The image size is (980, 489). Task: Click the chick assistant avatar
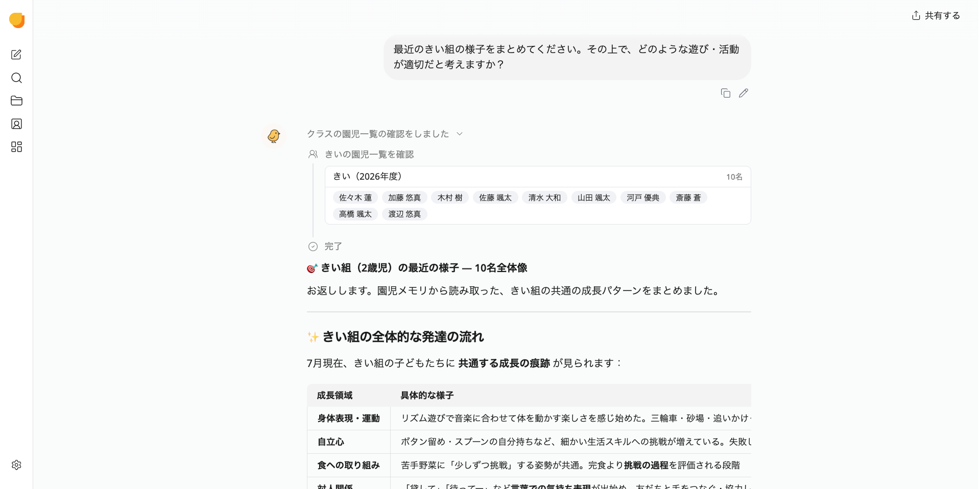274,136
